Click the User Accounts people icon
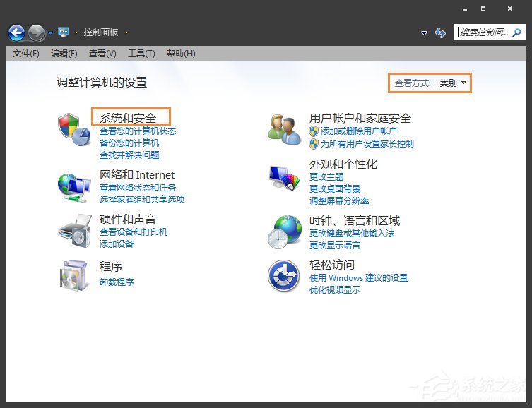532x408 pixels. 284,130
